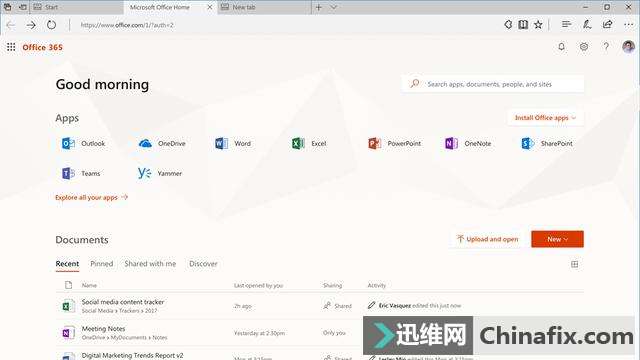The image size is (640, 360).
Task: Click the tabs you've set aside icon
Action: [x=8, y=7]
